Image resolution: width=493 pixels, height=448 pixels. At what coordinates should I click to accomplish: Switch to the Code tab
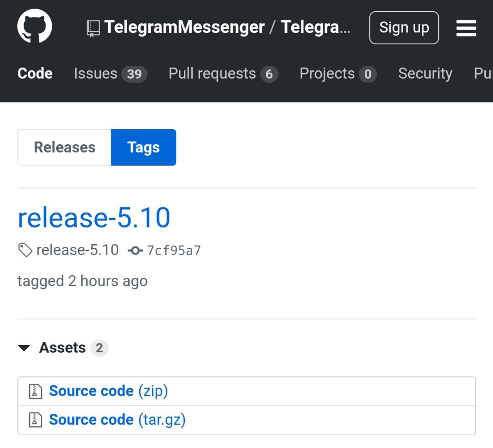35,74
